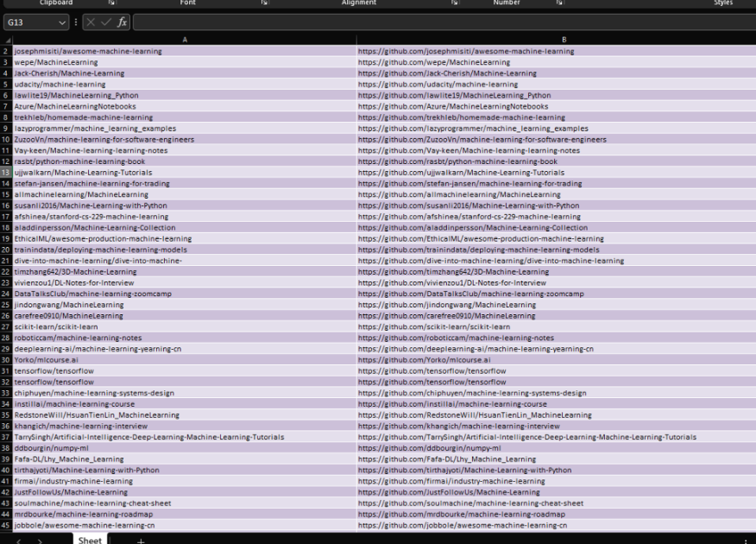Go to previous sheet using left arrow
This screenshot has height=544, width=756.
coord(18,541)
